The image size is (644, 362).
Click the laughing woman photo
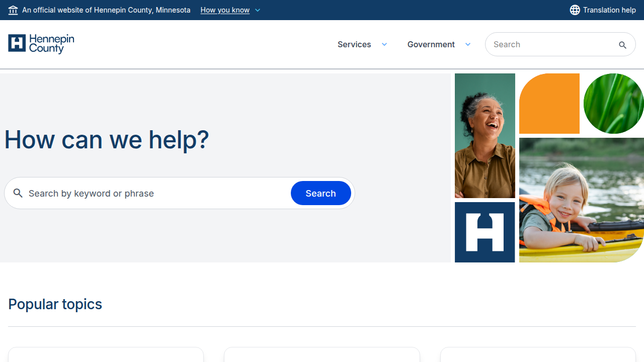[x=485, y=136]
